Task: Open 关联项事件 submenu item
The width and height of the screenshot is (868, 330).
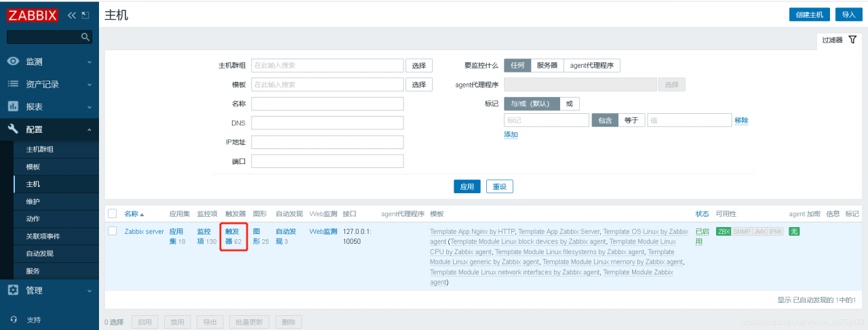Action: pyautogui.click(x=56, y=236)
